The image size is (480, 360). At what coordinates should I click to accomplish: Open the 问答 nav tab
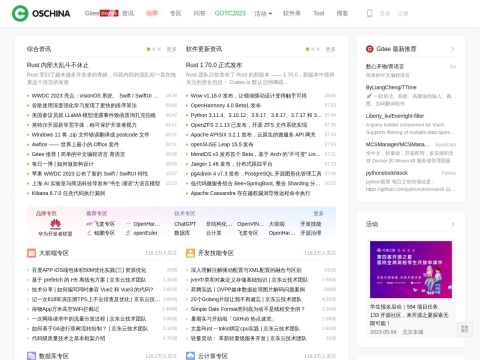pos(200,13)
